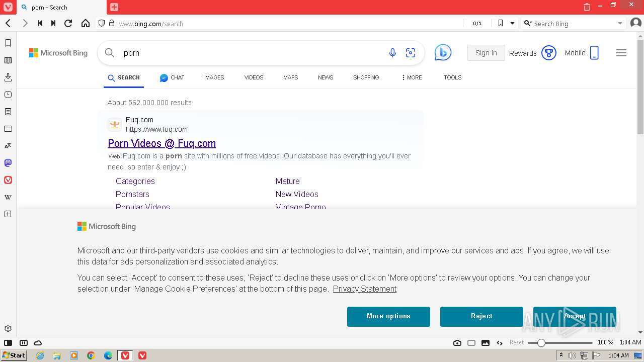Launch Google Chrome from the taskbar

91,355
